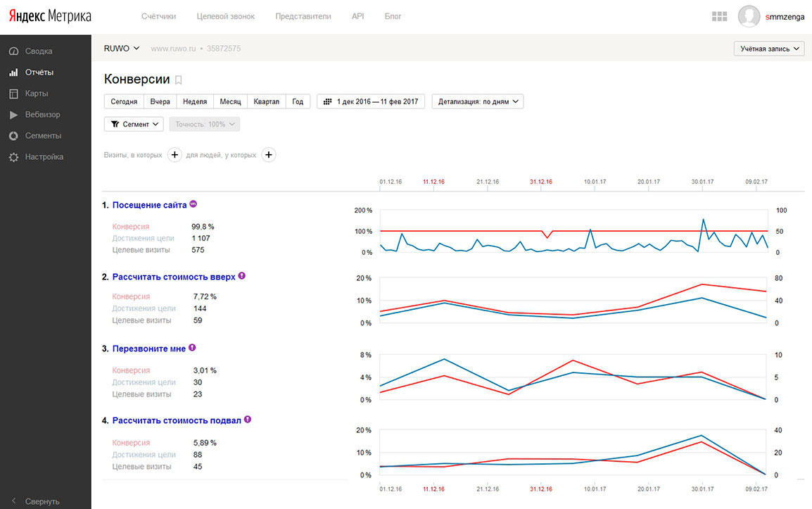Open Целевой звонок in top menu

click(x=225, y=16)
